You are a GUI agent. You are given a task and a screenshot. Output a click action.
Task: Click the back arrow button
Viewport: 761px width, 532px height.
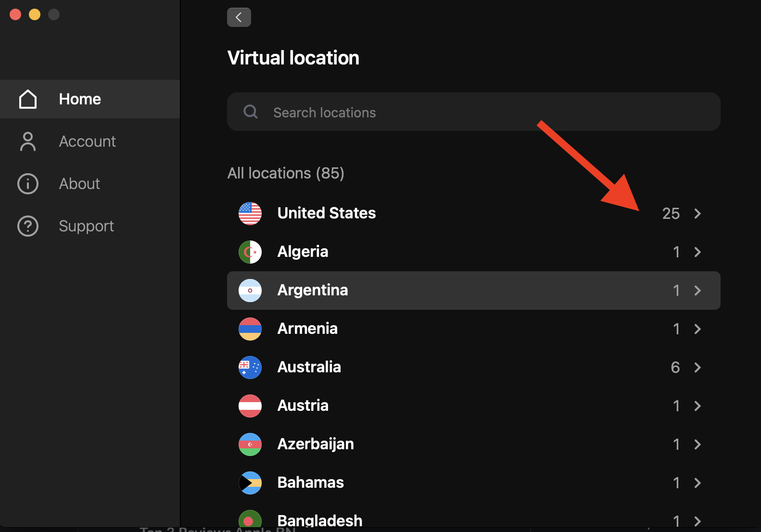coord(239,17)
